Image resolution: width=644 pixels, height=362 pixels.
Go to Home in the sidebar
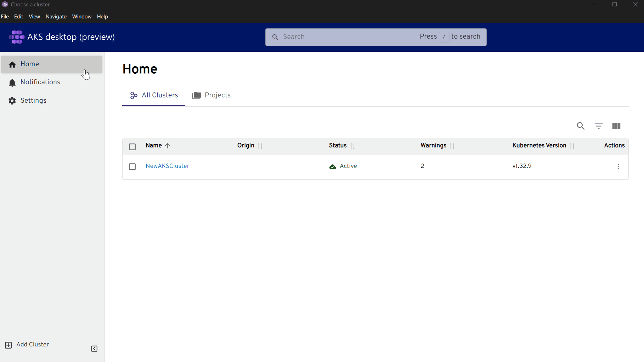click(51, 64)
